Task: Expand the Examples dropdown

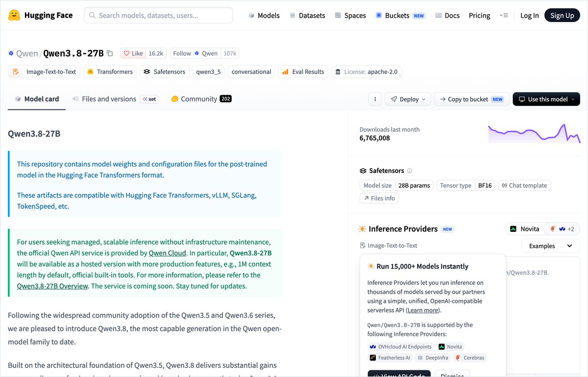Action: point(551,246)
